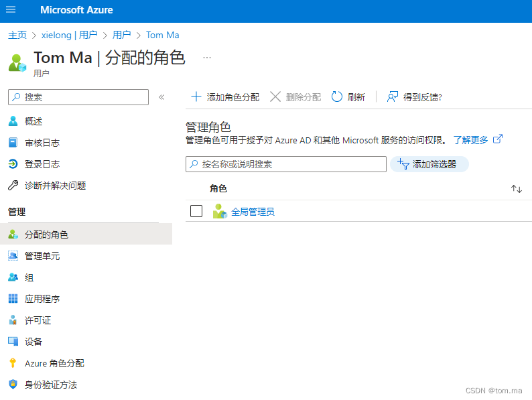
Task: Click the Azure 角色分配 key icon
Action: tap(13, 363)
